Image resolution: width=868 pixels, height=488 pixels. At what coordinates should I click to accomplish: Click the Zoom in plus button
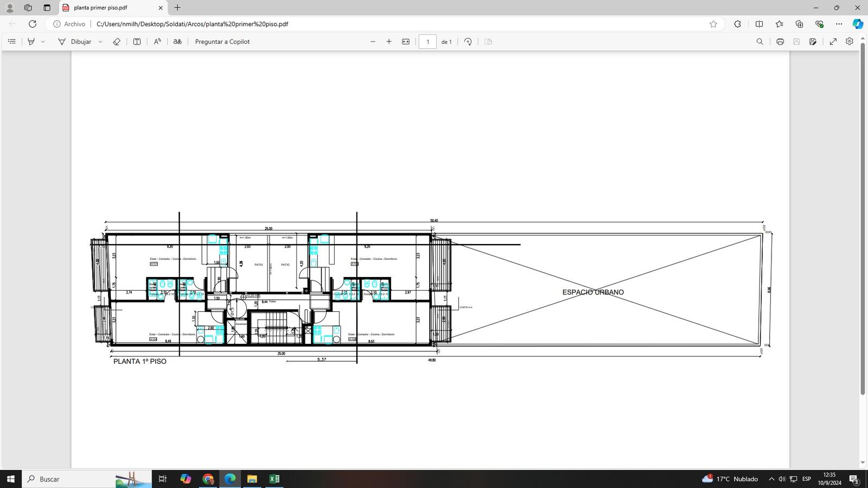point(389,42)
